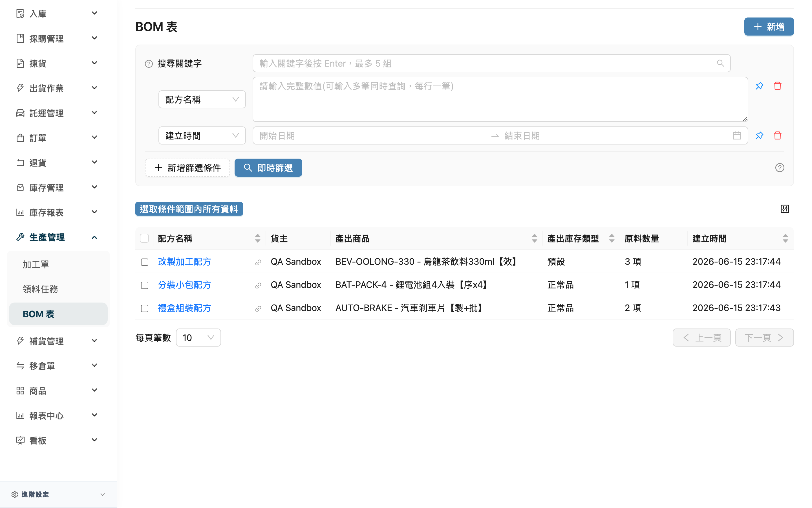Expand the 進階設定 chevron
Screen dimensions: 812x508
click(103, 494)
